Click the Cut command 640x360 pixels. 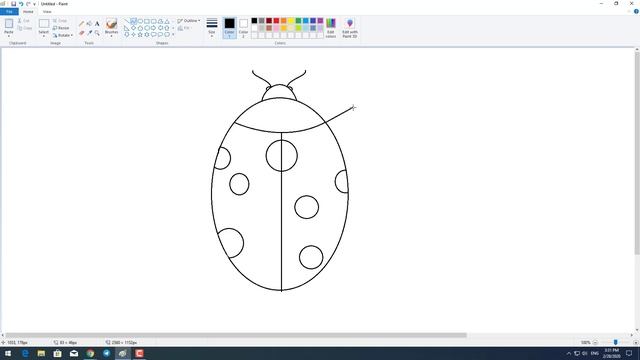pyautogui.click(x=24, y=20)
